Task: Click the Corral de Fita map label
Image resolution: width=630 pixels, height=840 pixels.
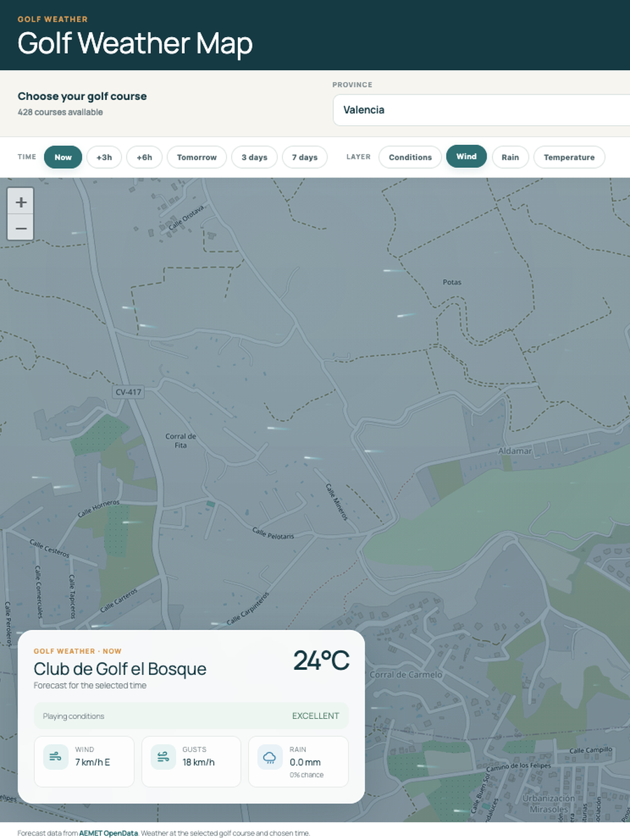Action: click(181, 440)
